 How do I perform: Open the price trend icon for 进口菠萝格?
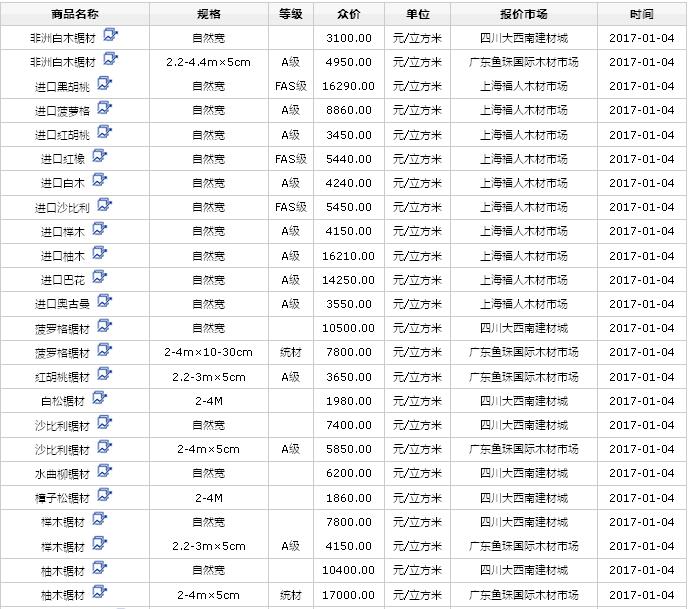coord(104,108)
